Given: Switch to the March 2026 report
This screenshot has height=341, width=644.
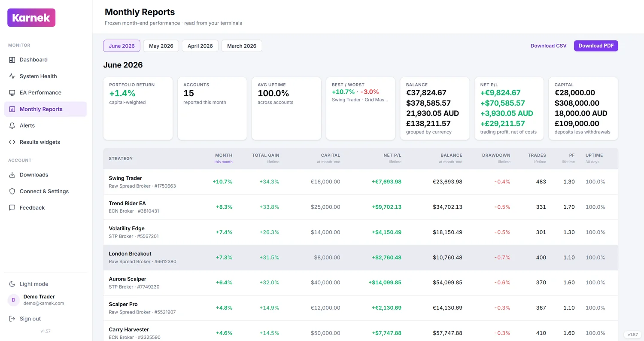Looking at the screenshot, I should [242, 46].
